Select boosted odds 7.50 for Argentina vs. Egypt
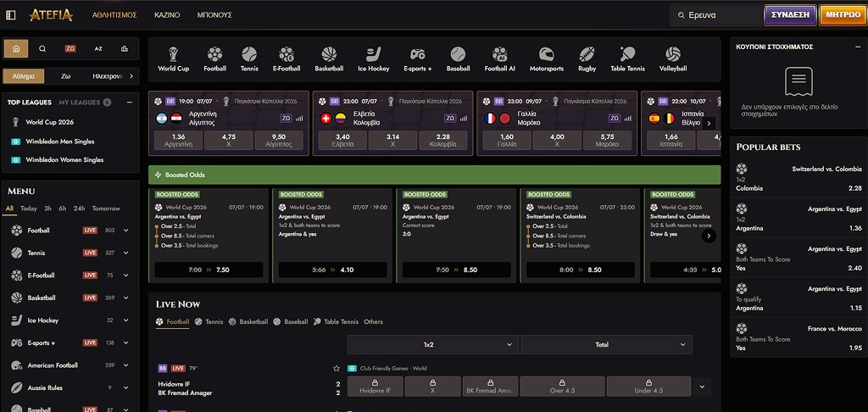868x412 pixels. pyautogui.click(x=209, y=270)
